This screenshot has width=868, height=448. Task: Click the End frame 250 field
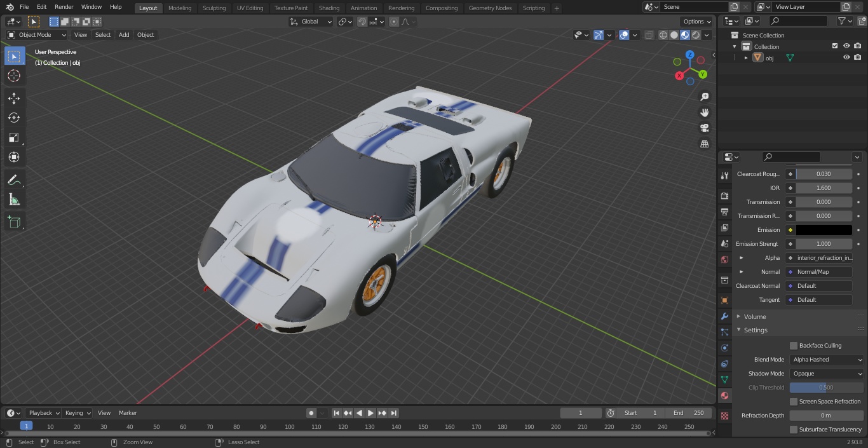coord(688,413)
